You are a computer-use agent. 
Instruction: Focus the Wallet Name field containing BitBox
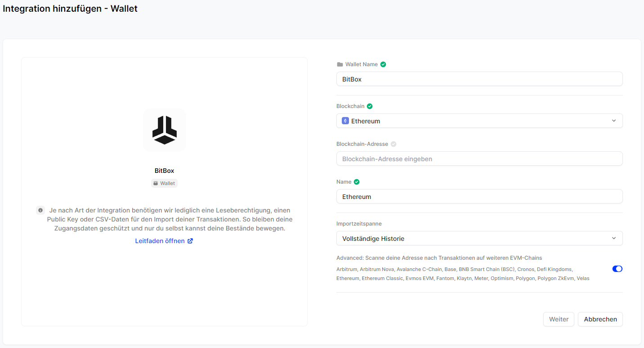point(479,79)
